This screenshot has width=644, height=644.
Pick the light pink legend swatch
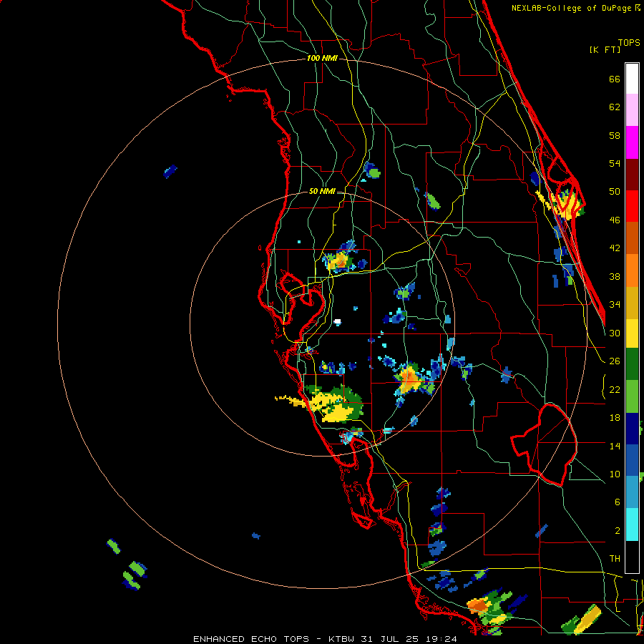(x=632, y=110)
